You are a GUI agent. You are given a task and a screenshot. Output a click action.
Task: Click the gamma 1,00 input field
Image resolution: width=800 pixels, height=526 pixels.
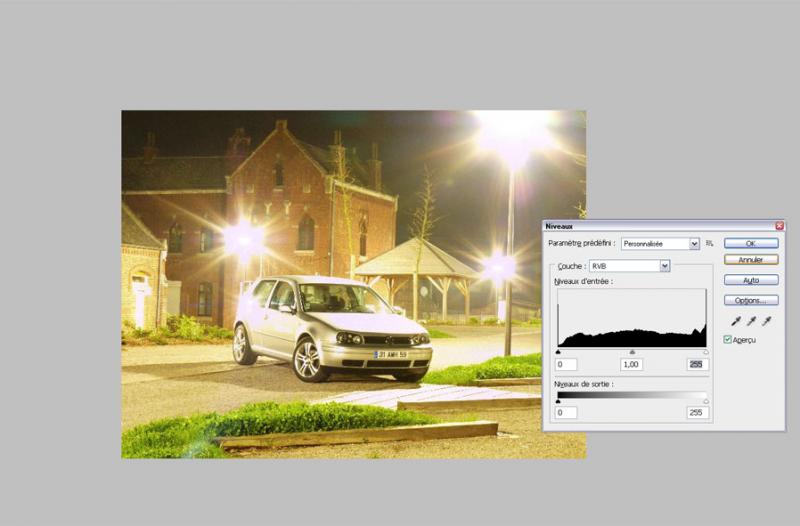point(632,364)
